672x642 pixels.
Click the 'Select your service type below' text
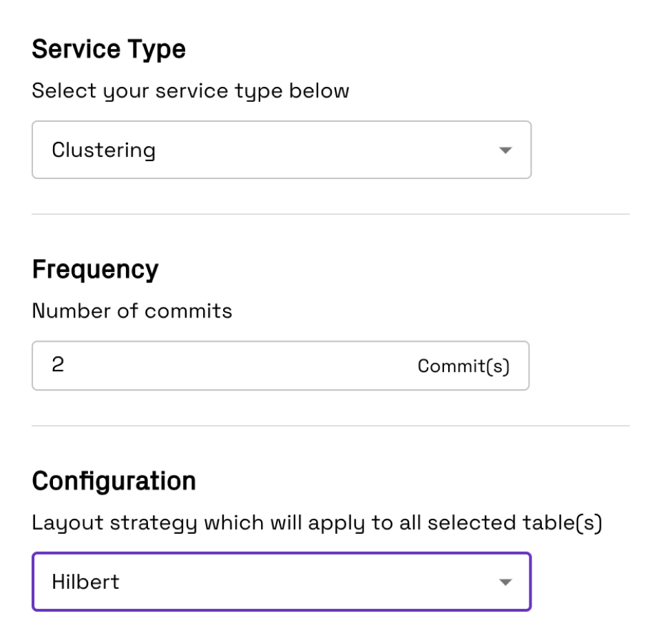191,91
